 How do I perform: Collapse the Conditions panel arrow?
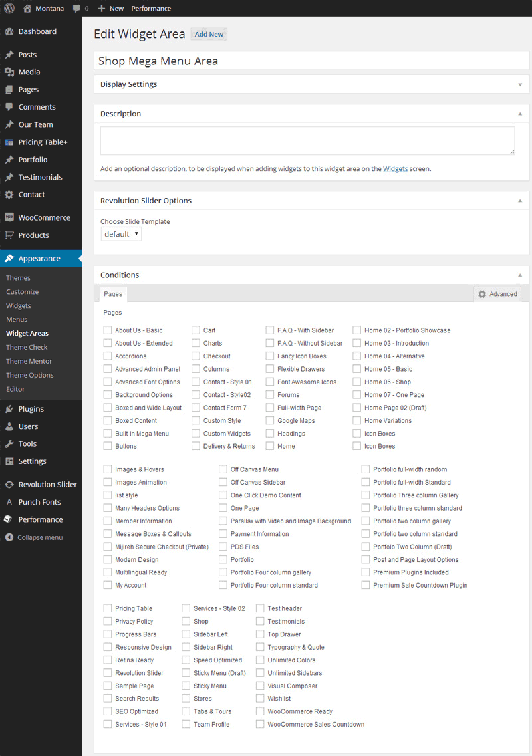tap(519, 275)
